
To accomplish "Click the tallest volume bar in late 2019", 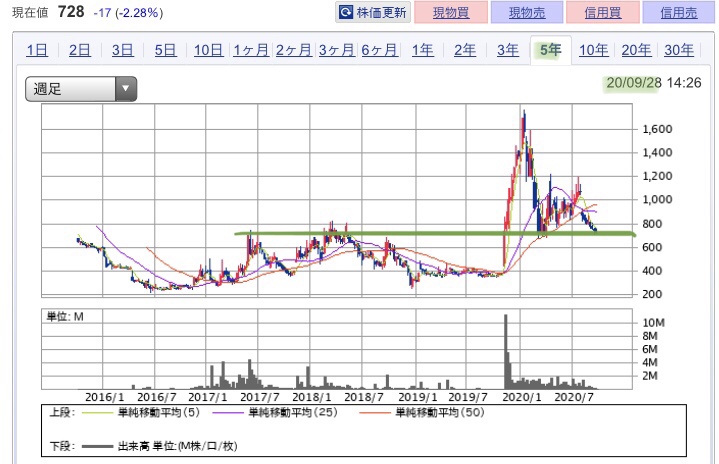I will coord(506,352).
